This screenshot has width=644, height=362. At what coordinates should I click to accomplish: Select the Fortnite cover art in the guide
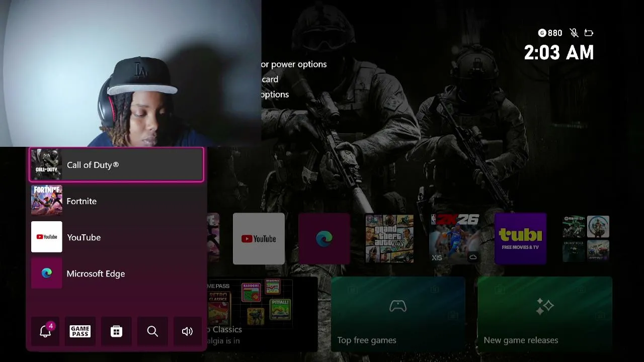(47, 201)
